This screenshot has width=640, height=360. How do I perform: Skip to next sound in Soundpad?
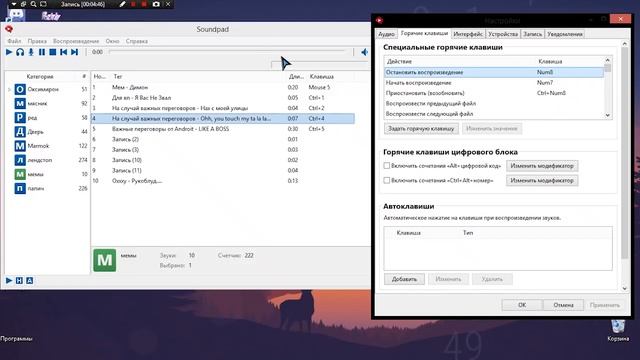74,52
